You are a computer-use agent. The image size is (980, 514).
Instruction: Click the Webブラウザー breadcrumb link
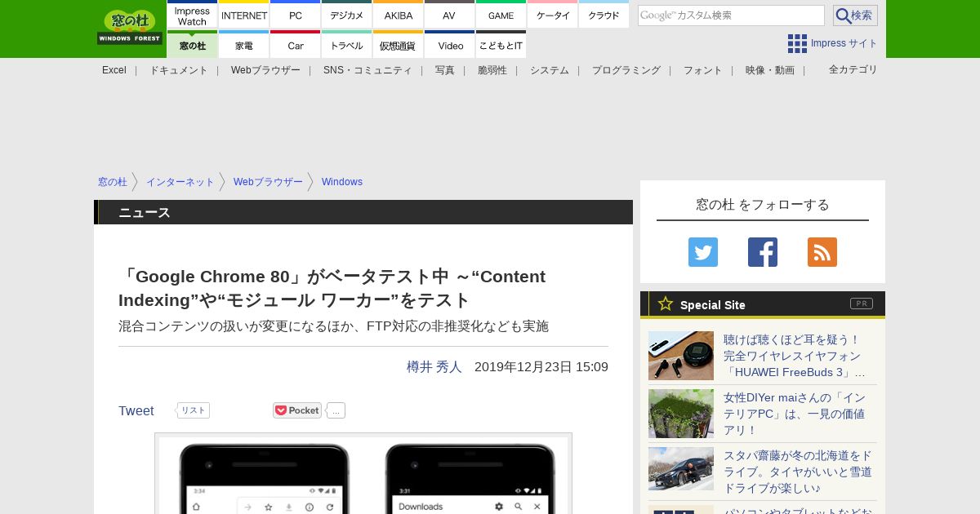(x=268, y=182)
